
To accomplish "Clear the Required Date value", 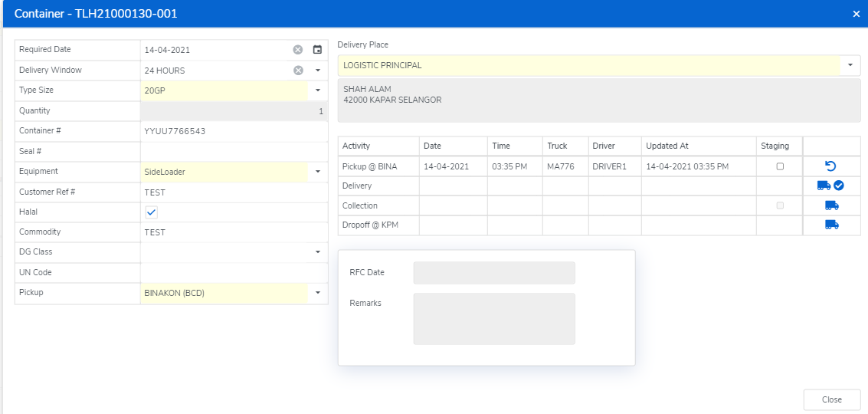I will pyautogui.click(x=298, y=50).
